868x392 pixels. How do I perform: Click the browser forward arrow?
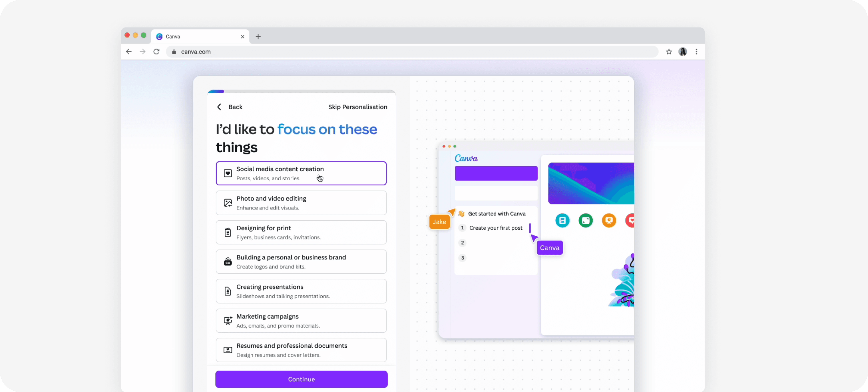click(142, 51)
